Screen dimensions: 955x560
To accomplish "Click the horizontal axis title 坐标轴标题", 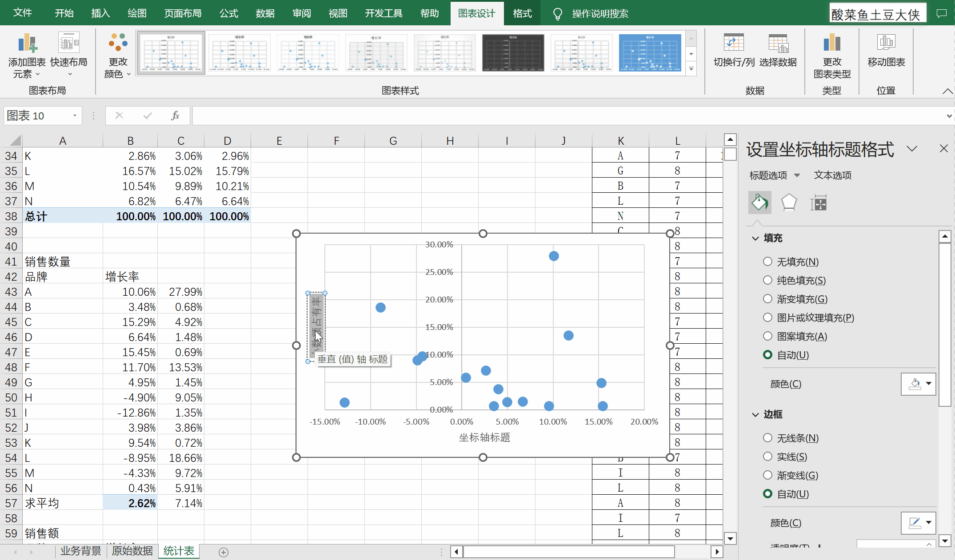I will 484,437.
